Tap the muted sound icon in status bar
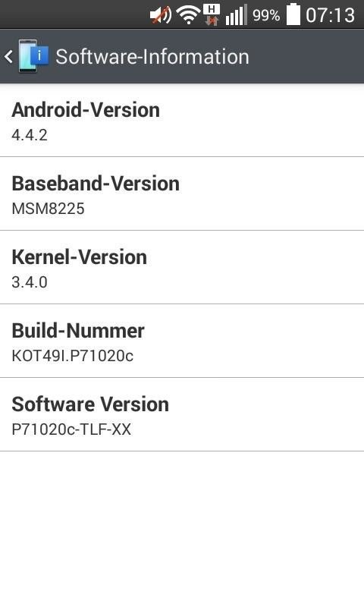Image resolution: width=364 pixels, height=607 pixels. (x=161, y=15)
